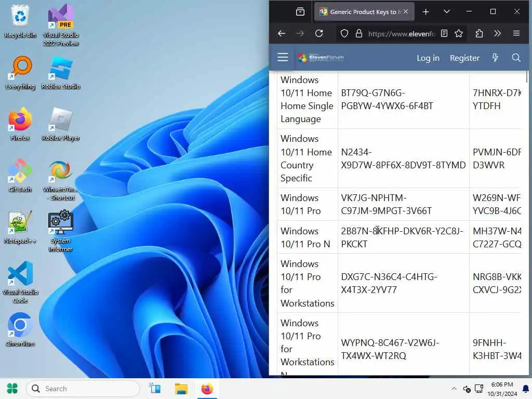Select the Roblox Player desktop icon
The height and width of the screenshot is (399, 532).
tap(61, 124)
